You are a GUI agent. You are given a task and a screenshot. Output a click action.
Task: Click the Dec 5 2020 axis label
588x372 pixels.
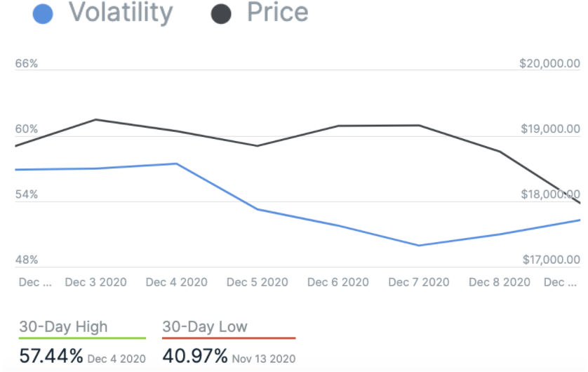[x=258, y=282]
